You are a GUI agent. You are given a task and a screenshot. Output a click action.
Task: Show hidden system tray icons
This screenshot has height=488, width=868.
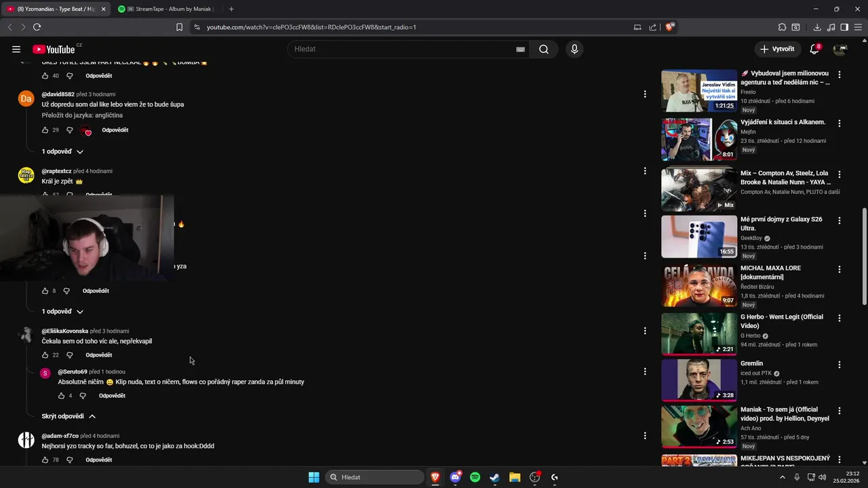tap(782, 477)
